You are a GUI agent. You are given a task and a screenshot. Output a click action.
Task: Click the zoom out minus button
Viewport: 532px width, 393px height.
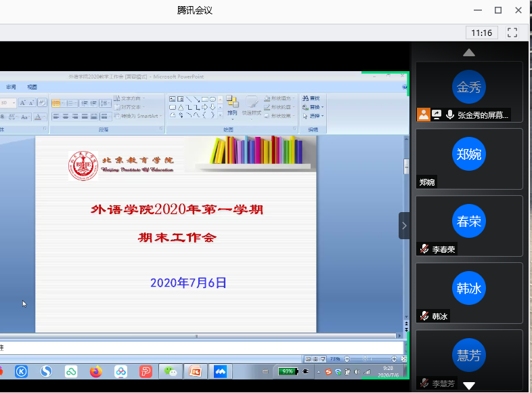coord(347,359)
